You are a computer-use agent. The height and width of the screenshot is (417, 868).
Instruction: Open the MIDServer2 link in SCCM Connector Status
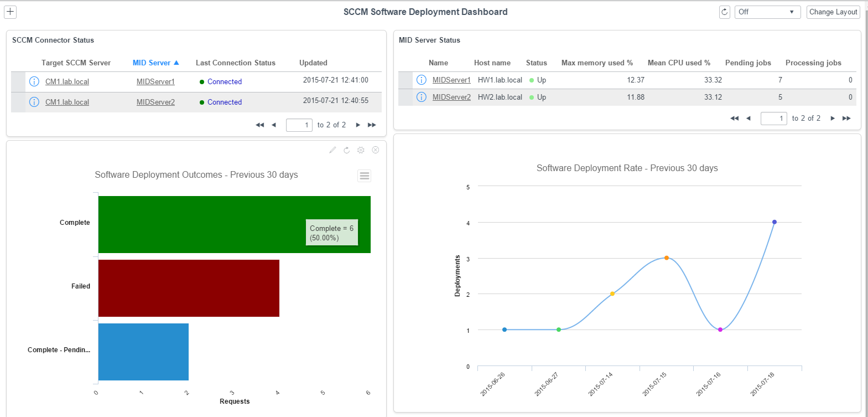click(155, 102)
